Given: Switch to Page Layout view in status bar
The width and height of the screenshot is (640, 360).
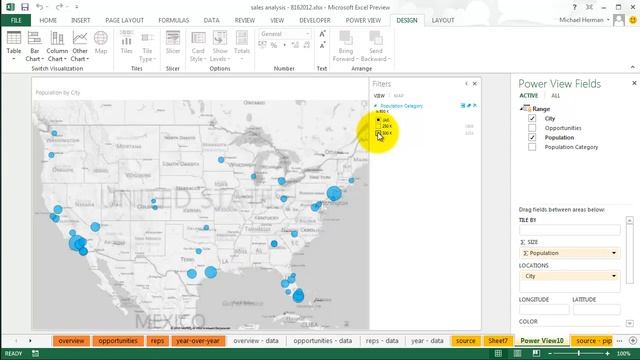Looking at the screenshot, I should [x=517, y=353].
